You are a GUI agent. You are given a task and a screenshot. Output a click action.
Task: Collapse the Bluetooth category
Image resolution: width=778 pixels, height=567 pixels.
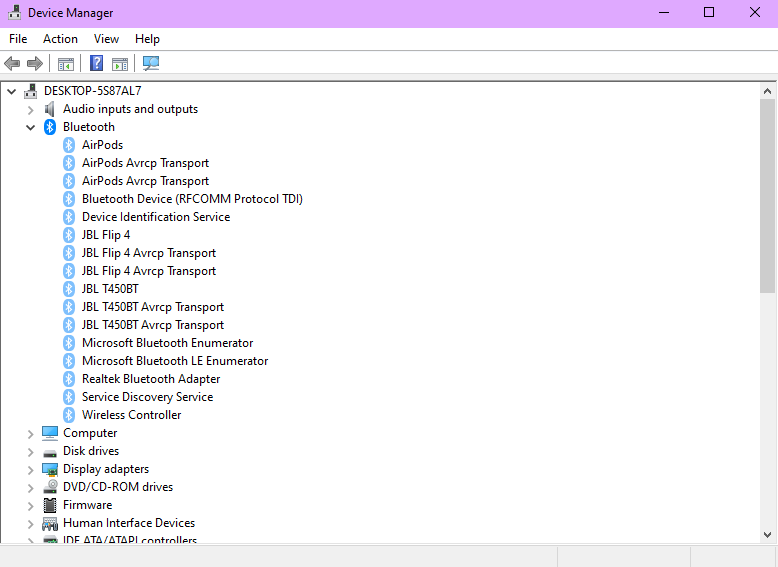pyautogui.click(x=31, y=127)
